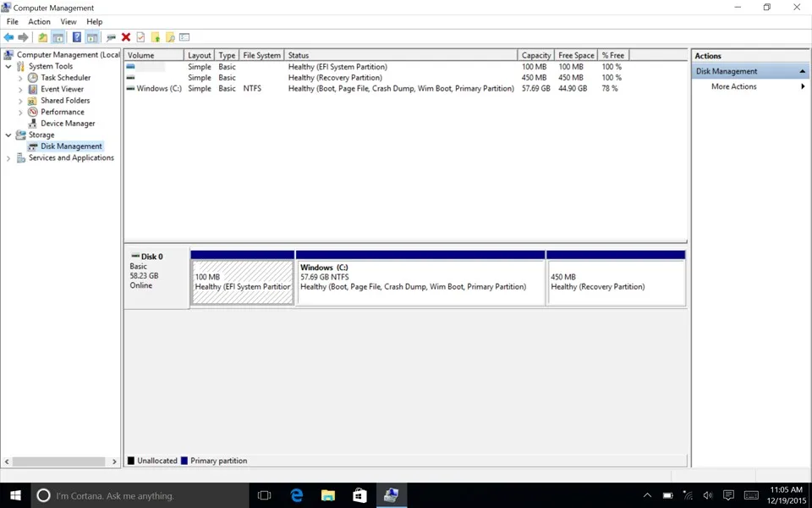This screenshot has width=812, height=508.
Task: Open Task View from the taskbar
Action: [x=264, y=495]
